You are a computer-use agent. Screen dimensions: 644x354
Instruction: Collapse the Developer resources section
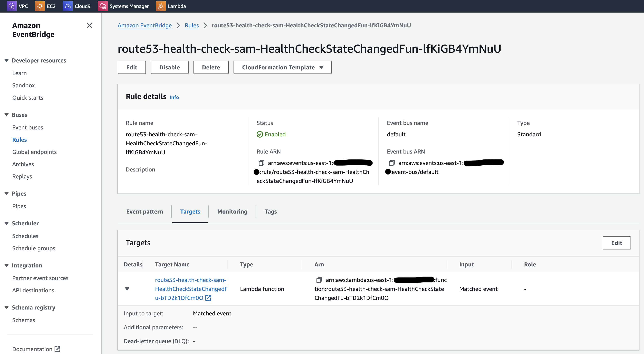coord(7,60)
